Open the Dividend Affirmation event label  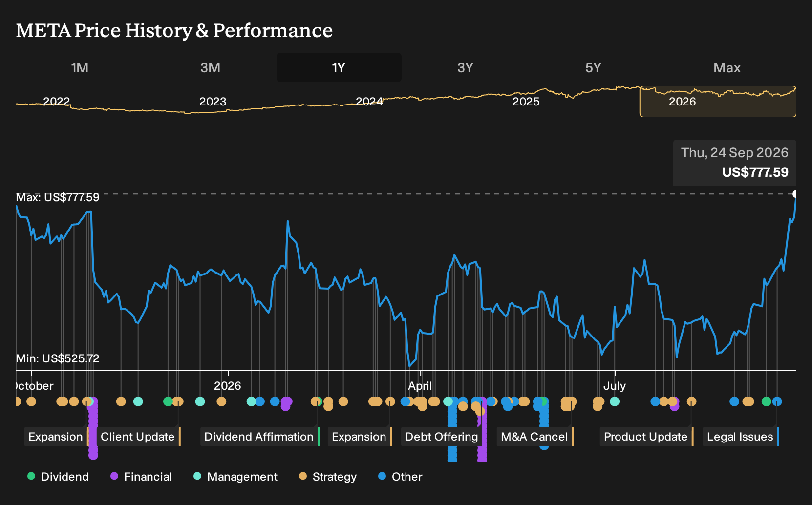tap(260, 437)
